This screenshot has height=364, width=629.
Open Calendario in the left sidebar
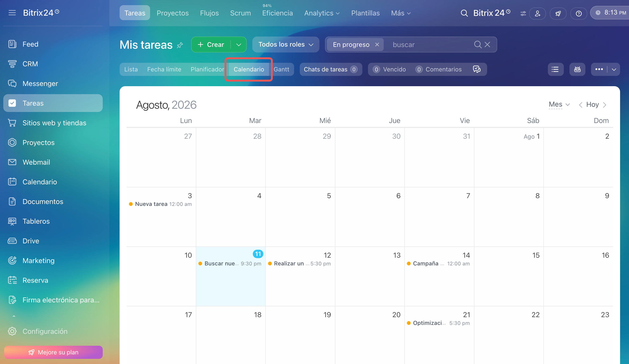coord(40,182)
